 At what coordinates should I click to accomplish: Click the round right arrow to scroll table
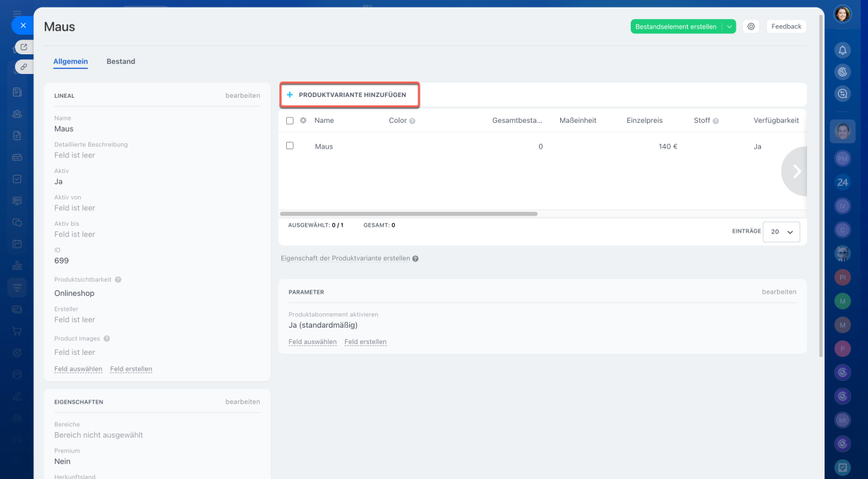pyautogui.click(x=796, y=172)
